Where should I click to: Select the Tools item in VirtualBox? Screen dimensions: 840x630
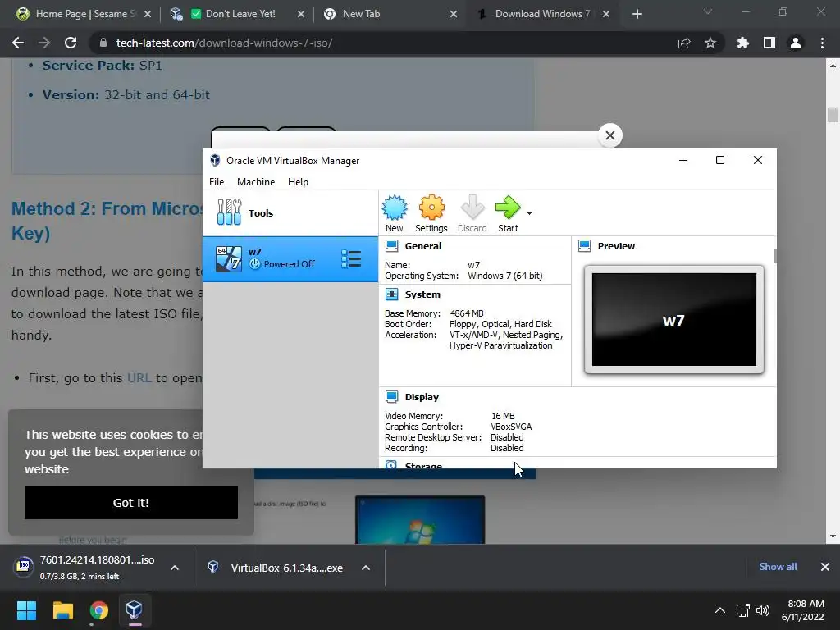coord(290,212)
